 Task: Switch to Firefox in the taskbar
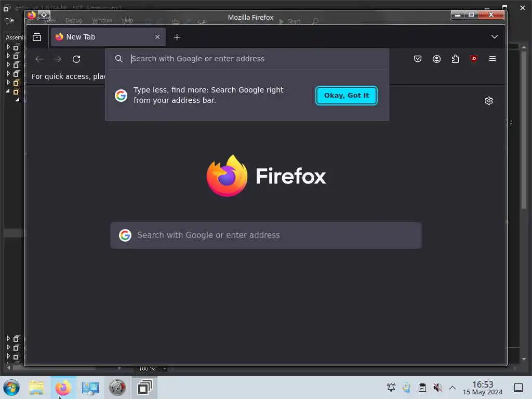(x=63, y=388)
